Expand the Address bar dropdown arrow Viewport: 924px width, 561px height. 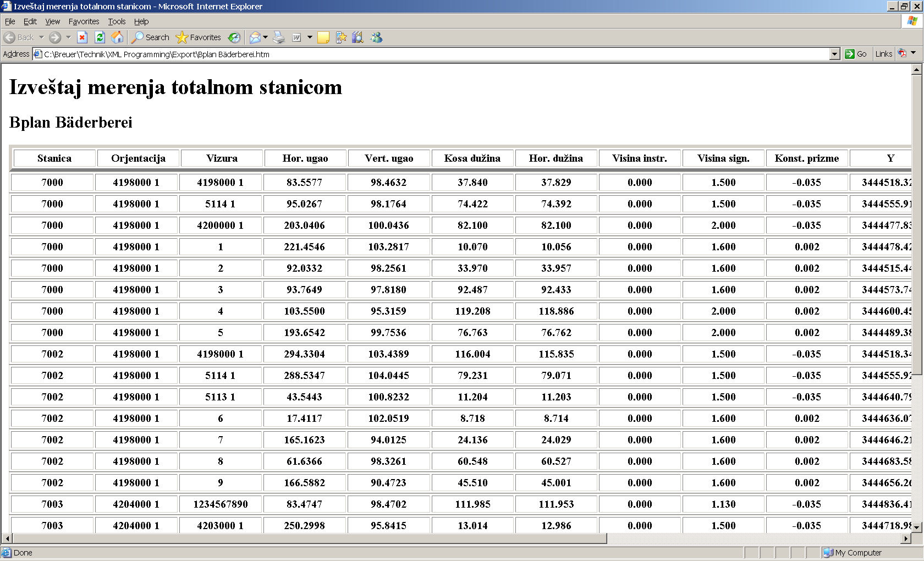[x=834, y=54]
